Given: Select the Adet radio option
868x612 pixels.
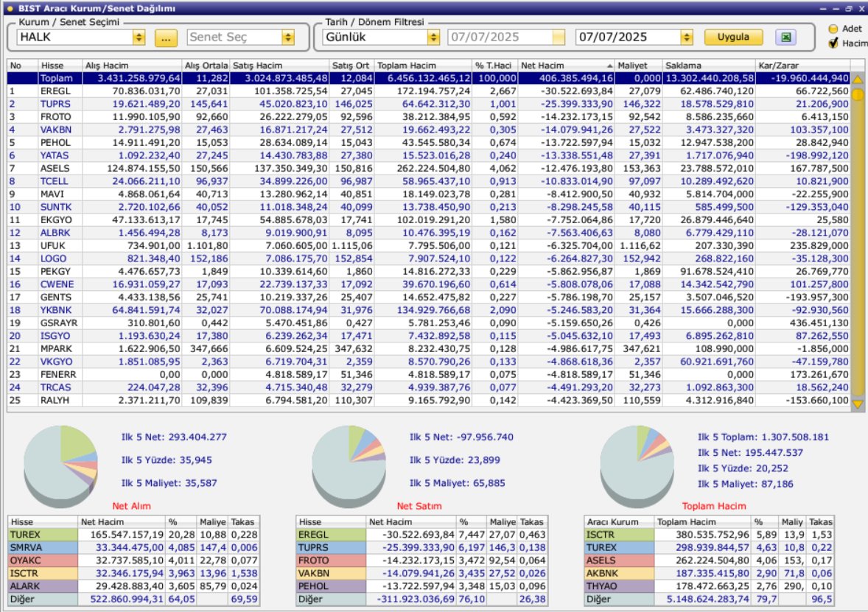Looking at the screenshot, I should (x=833, y=29).
